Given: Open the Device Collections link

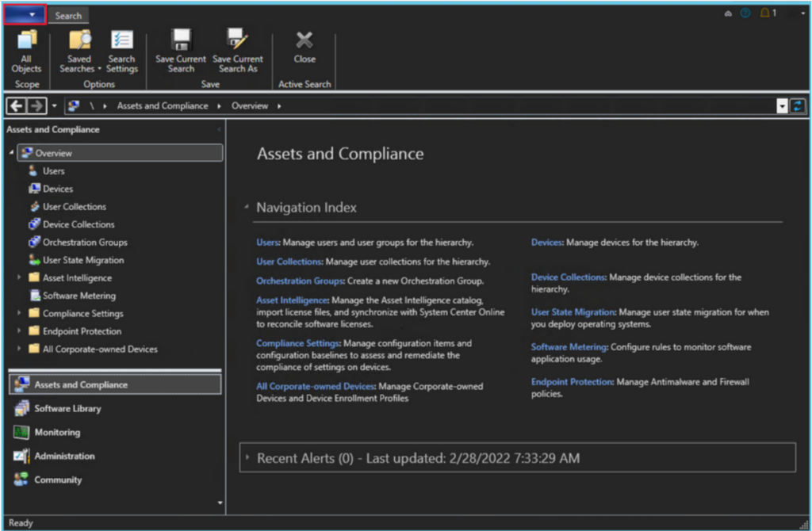Looking at the screenshot, I should click(568, 277).
